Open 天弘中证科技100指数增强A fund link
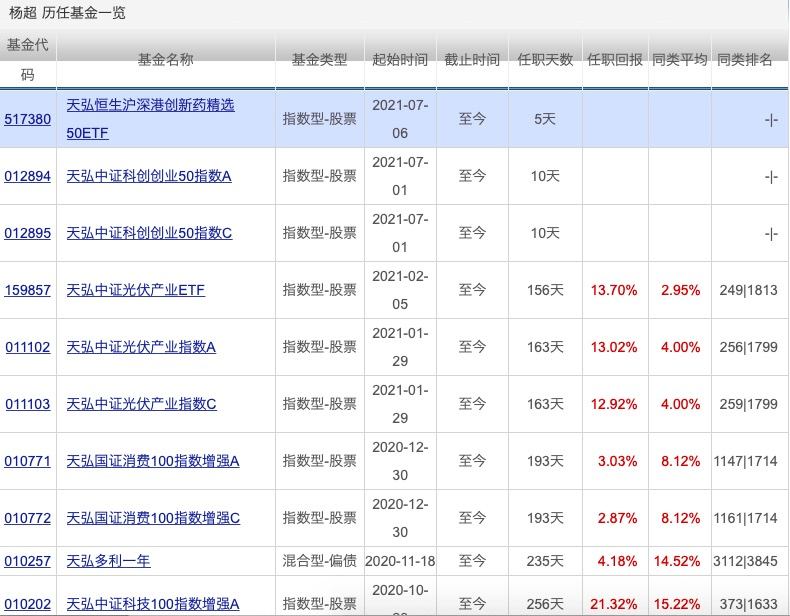790x616 pixels. pyautogui.click(x=153, y=604)
